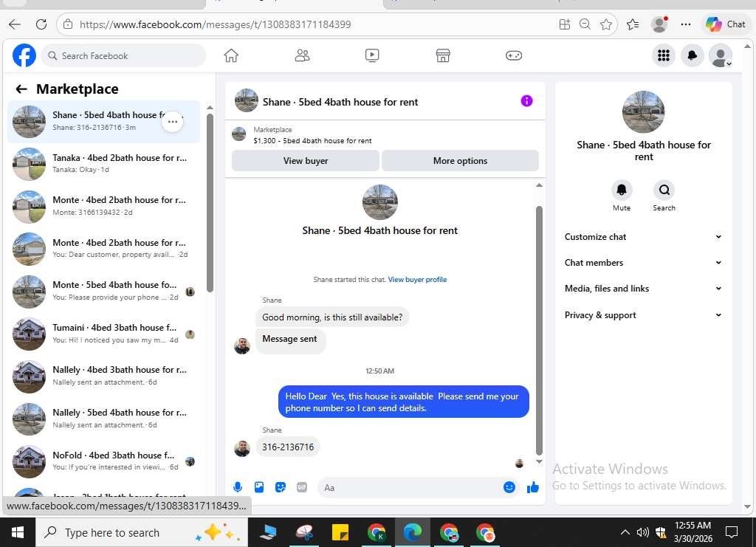This screenshot has width=756, height=547.
Task: Open Tanaka 4bed 2bath conversation
Action: pos(103,164)
